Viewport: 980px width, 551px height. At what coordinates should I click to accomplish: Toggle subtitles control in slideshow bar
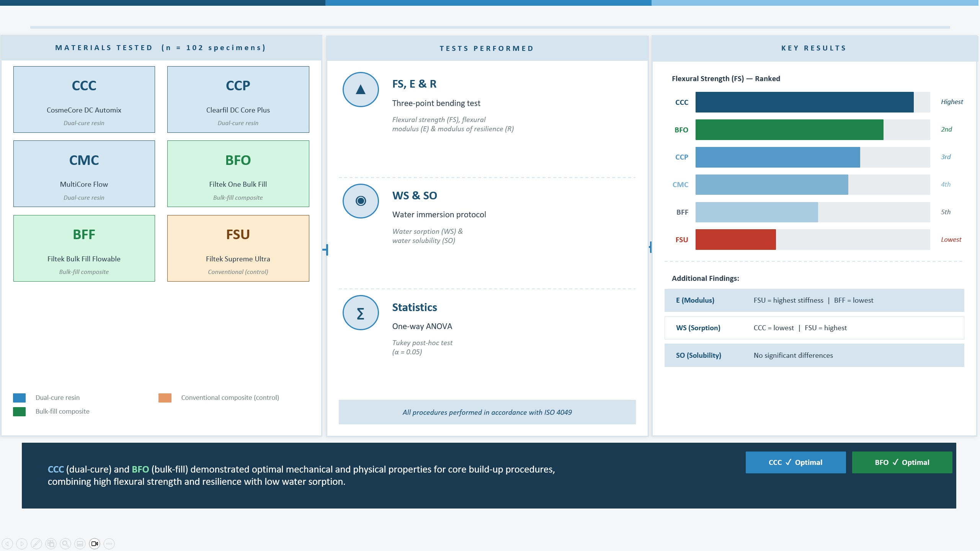pyautogui.click(x=80, y=543)
